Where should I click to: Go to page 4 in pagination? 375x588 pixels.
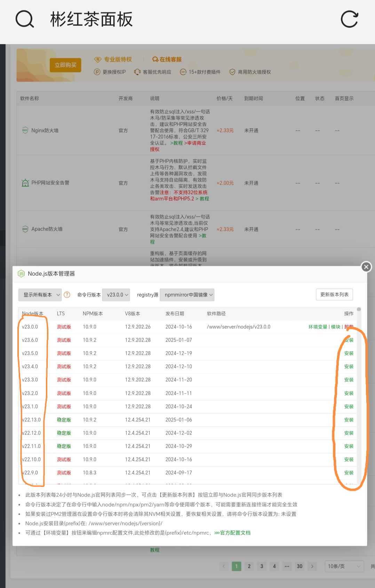274,566
